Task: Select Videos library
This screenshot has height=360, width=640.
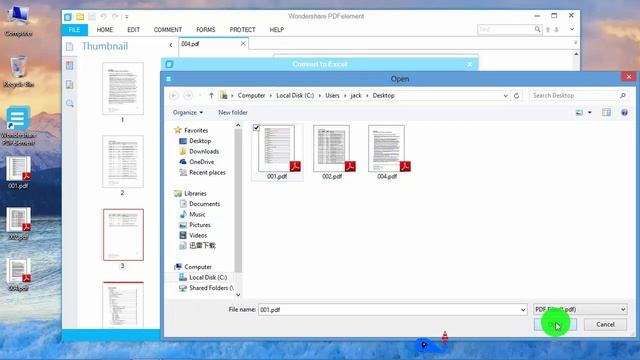Action: (198, 236)
